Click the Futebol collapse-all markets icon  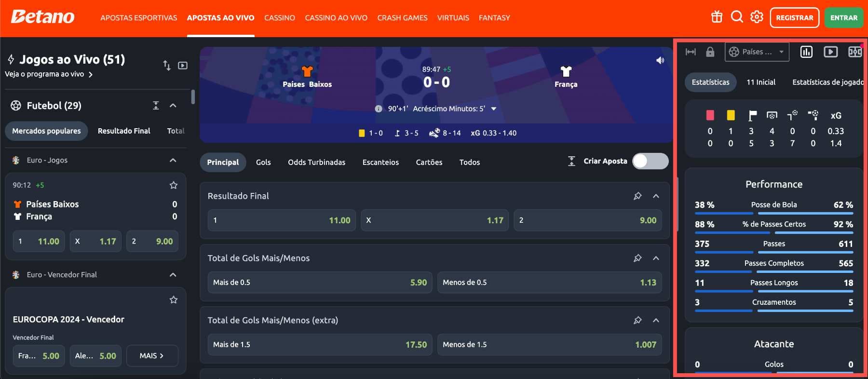coord(156,106)
